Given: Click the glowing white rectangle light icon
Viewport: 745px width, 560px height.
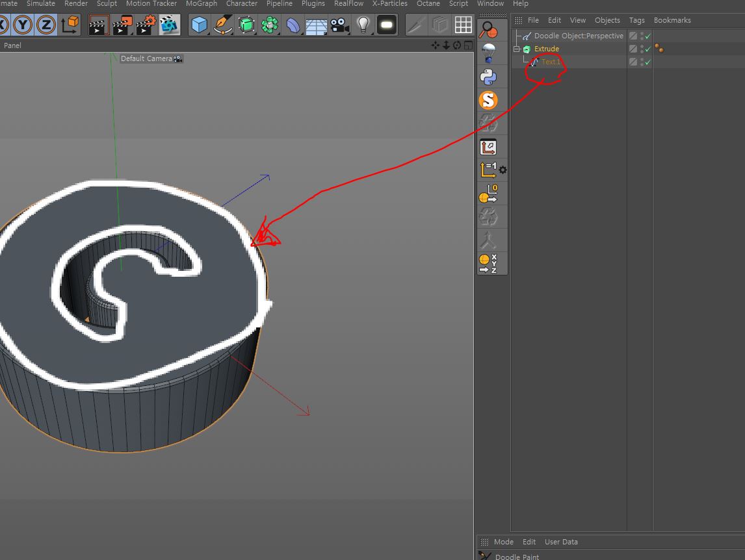Looking at the screenshot, I should (x=387, y=25).
